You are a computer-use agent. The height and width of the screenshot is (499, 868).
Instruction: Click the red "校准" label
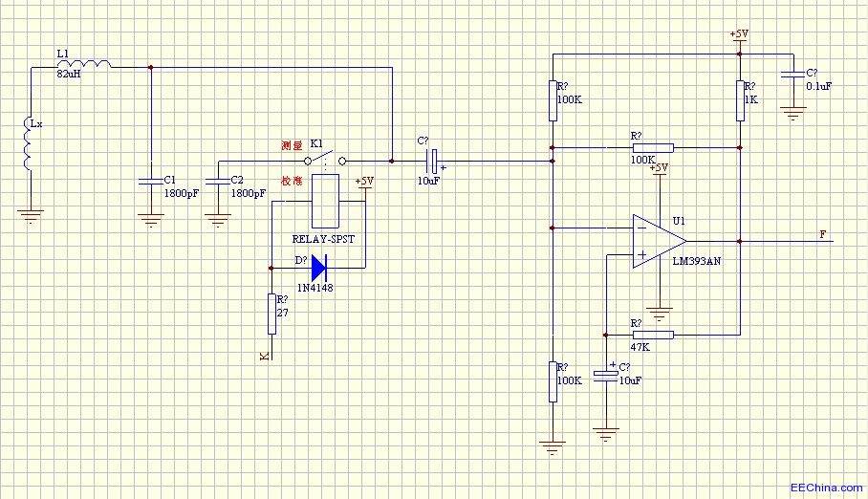[292, 181]
